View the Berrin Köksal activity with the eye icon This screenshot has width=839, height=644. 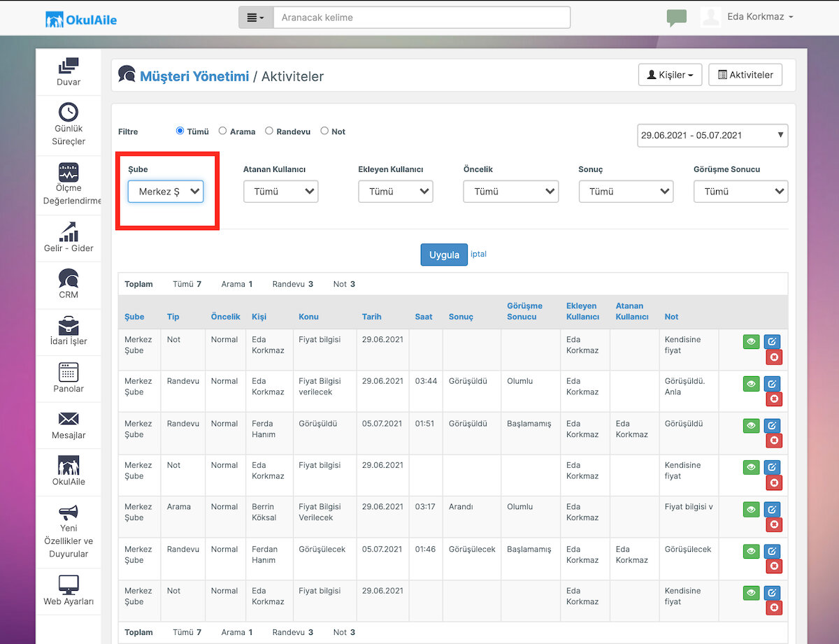point(752,509)
